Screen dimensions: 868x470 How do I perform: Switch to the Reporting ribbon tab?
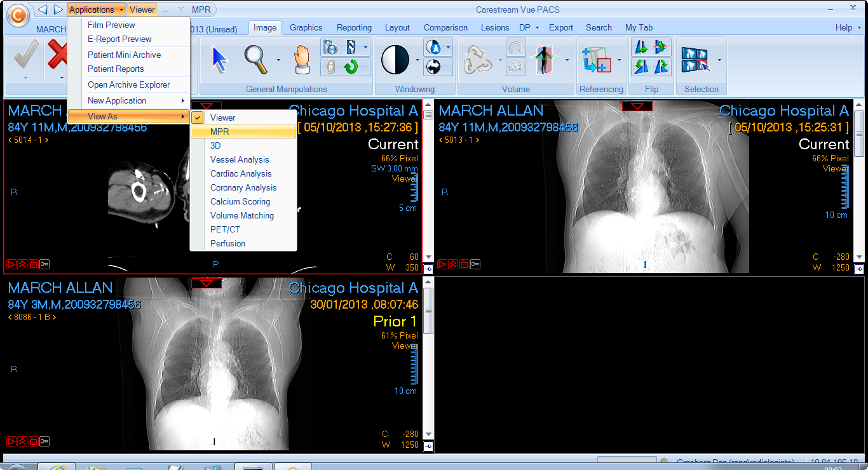click(355, 27)
